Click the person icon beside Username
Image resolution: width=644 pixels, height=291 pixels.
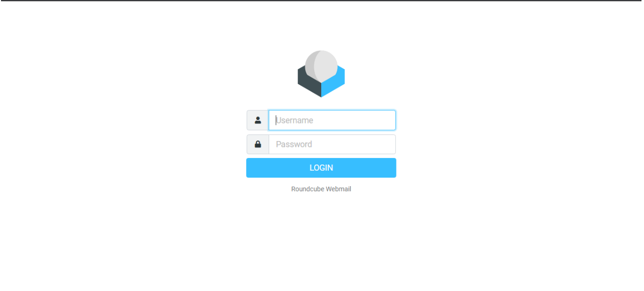tap(258, 120)
